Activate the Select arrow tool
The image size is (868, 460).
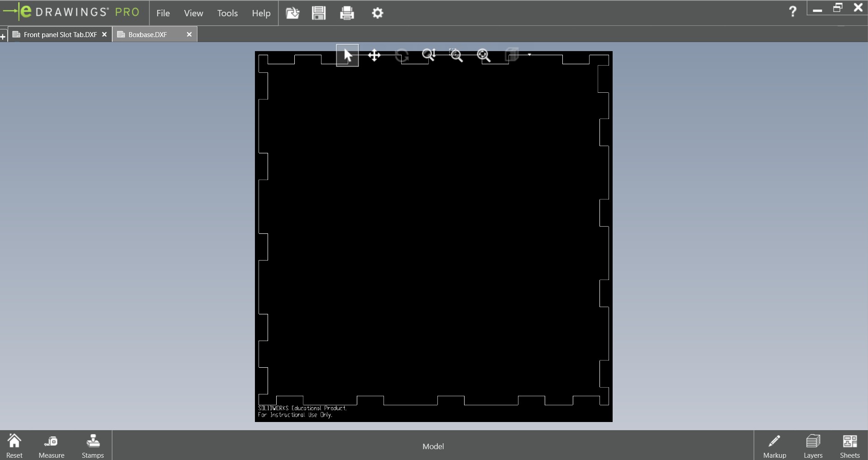[347, 56]
